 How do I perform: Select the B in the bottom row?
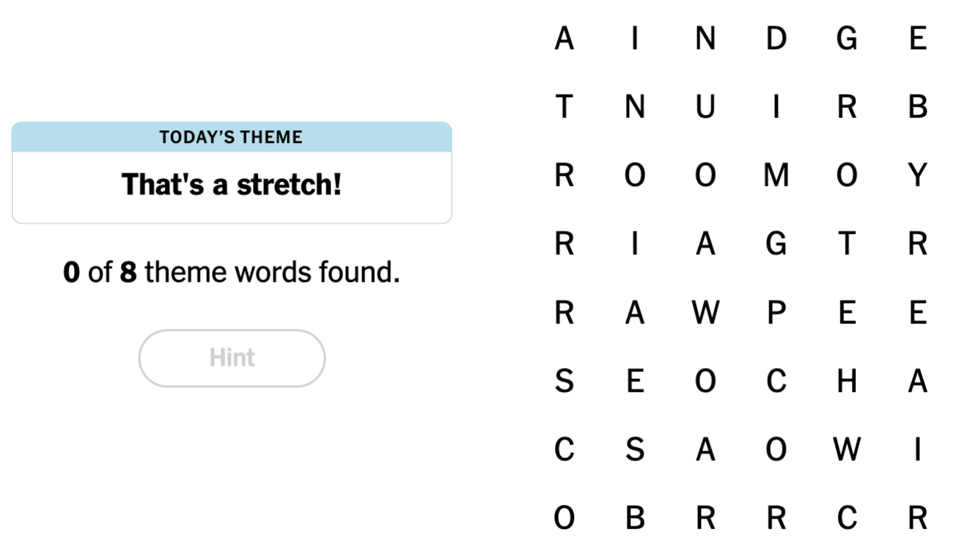click(635, 518)
